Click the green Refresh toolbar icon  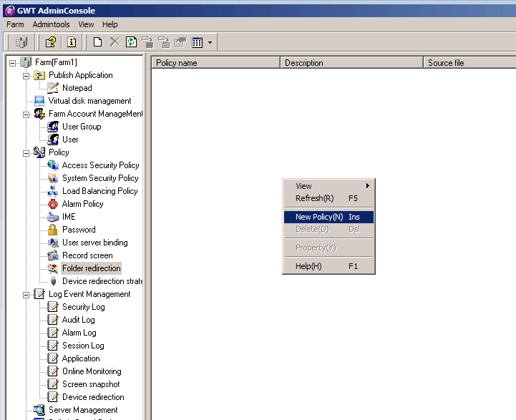(131, 42)
